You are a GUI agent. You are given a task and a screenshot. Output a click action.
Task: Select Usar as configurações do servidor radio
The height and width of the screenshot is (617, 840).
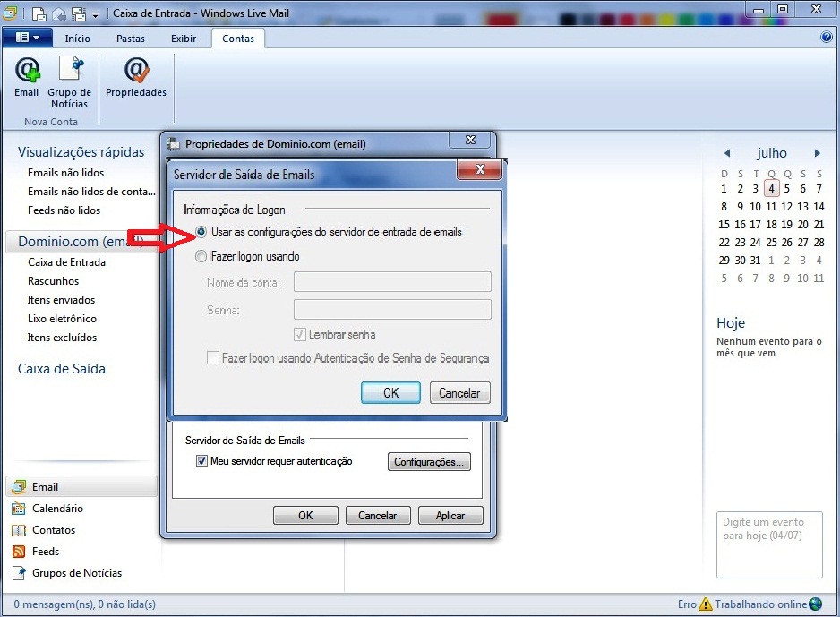point(201,232)
